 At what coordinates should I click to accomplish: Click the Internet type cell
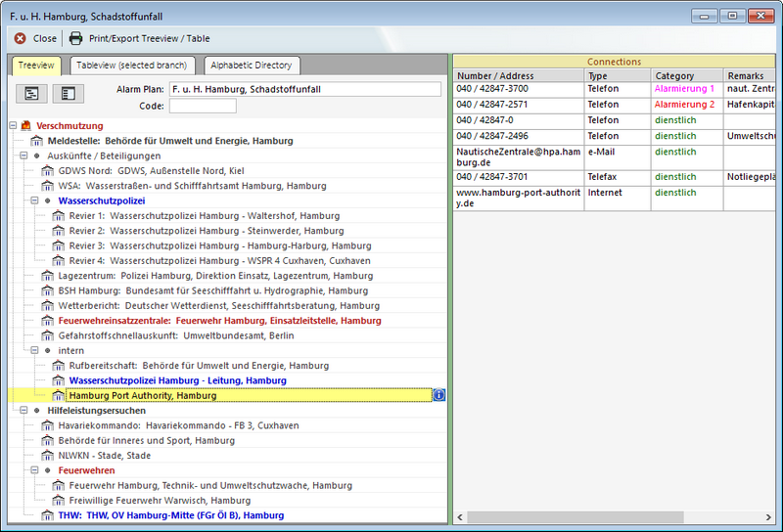[618, 199]
